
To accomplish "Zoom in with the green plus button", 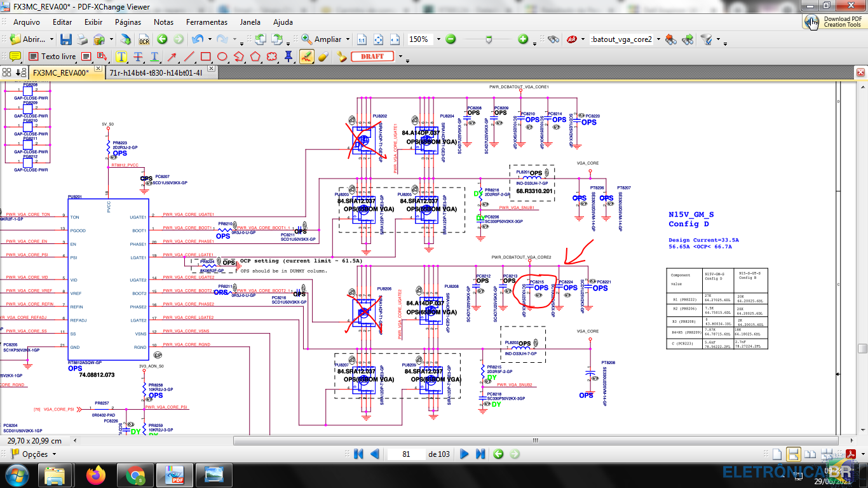I will [x=523, y=39].
